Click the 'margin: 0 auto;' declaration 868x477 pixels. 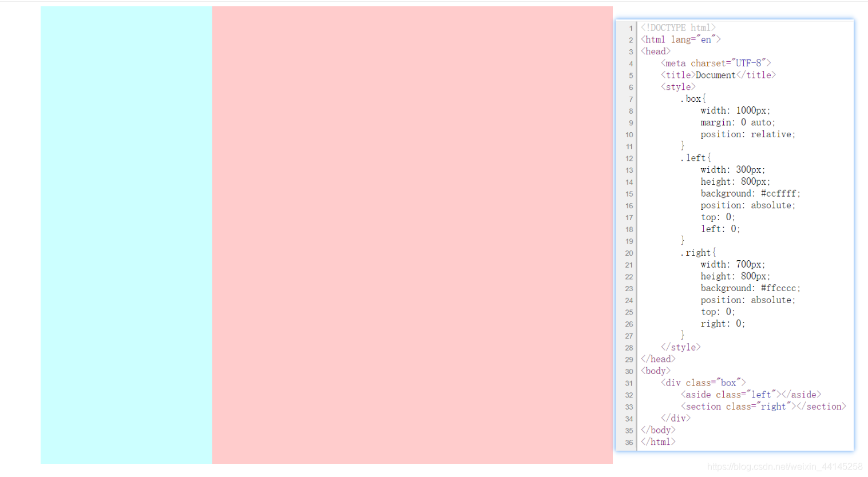[x=738, y=122]
